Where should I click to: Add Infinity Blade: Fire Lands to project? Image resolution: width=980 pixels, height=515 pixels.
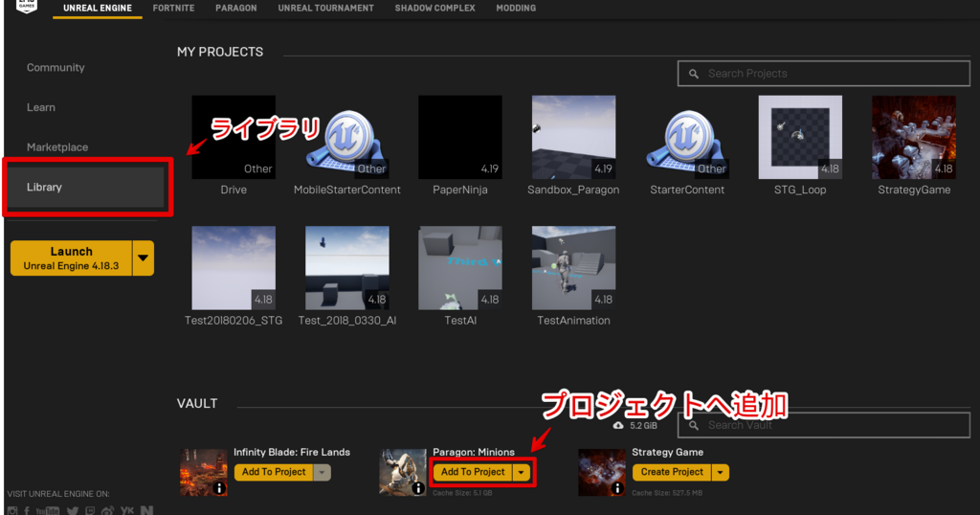pos(274,473)
